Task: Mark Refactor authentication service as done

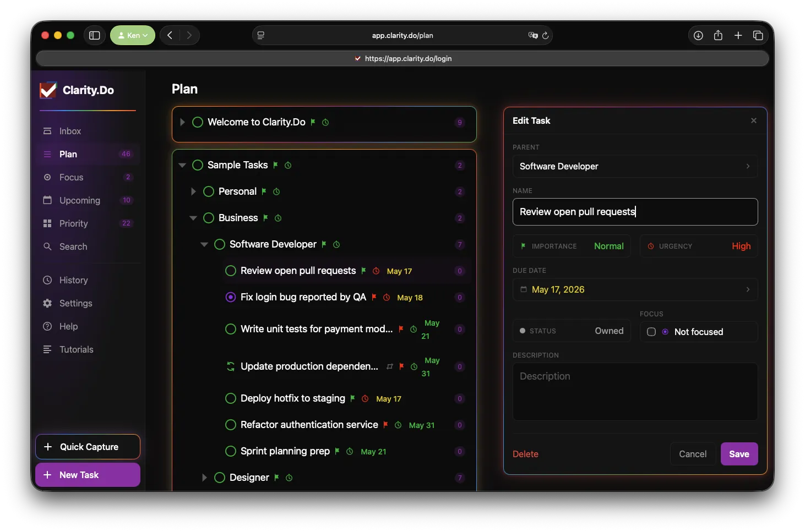Action: pos(231,425)
